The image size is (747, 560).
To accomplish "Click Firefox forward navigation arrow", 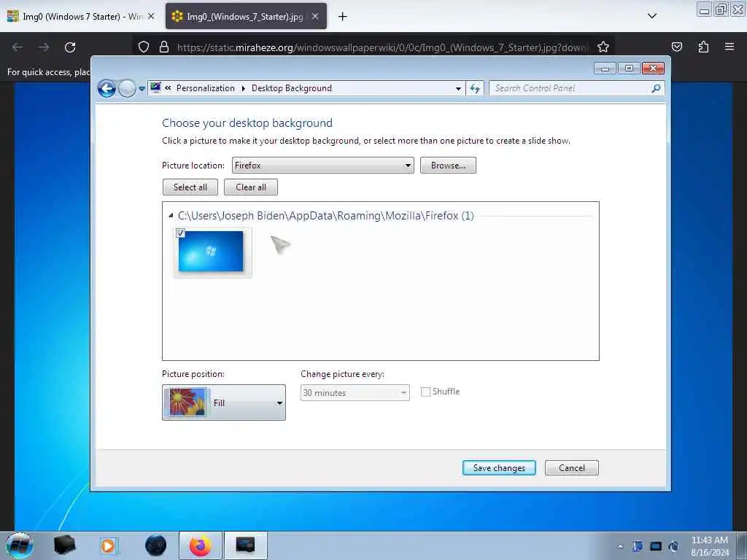I will point(44,47).
